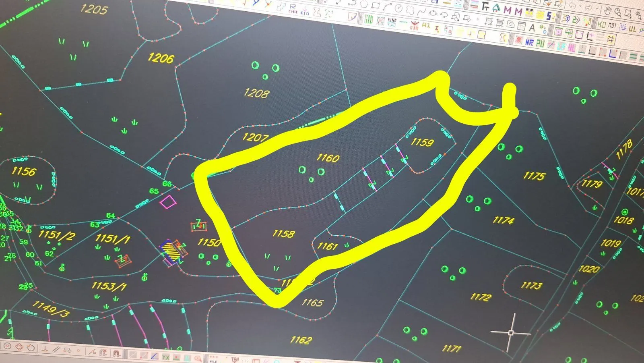Image resolution: width=644 pixels, height=363 pixels.
Task: Click the Tt text style icon
Action: (485, 6)
